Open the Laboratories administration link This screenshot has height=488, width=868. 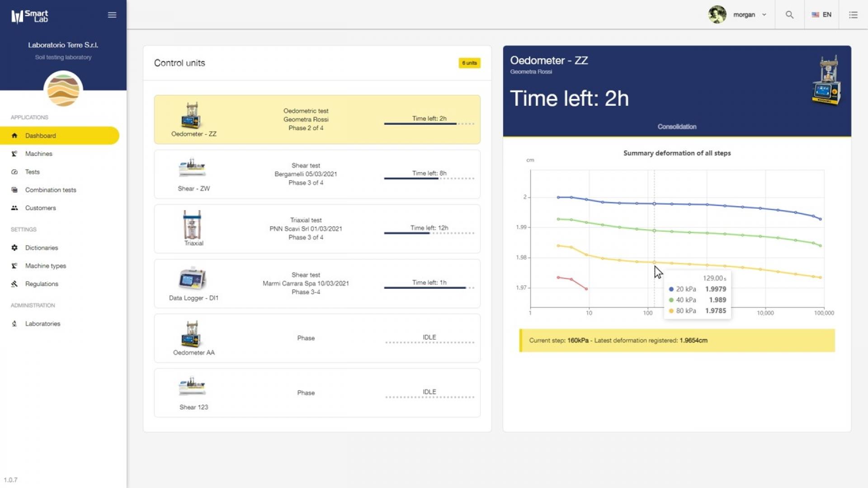click(x=42, y=324)
